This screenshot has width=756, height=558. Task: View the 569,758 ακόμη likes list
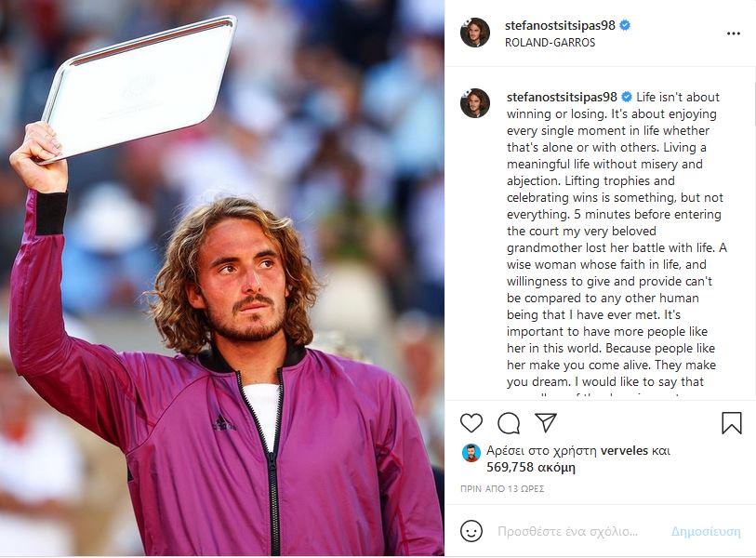coord(531,468)
